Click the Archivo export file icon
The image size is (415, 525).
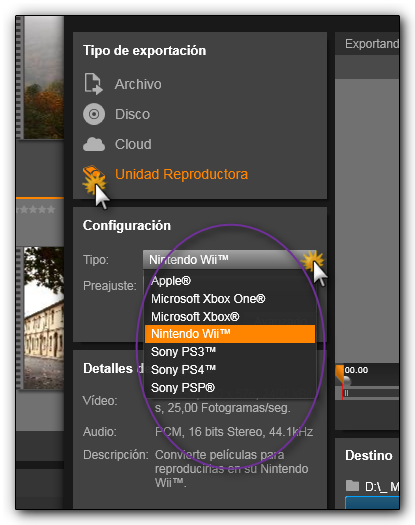(x=93, y=84)
